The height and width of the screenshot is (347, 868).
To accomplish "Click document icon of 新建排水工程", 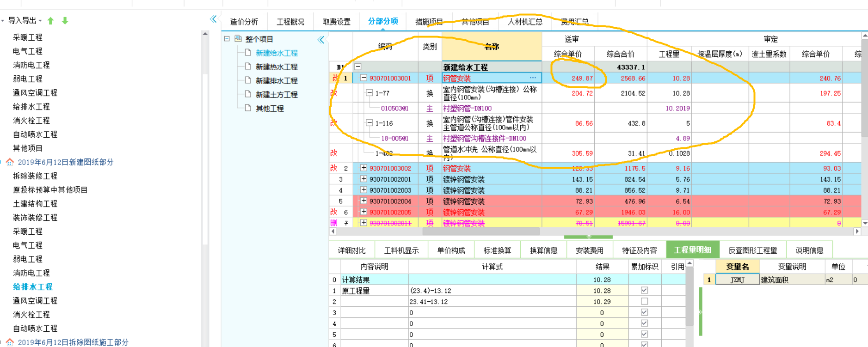I will [248, 80].
